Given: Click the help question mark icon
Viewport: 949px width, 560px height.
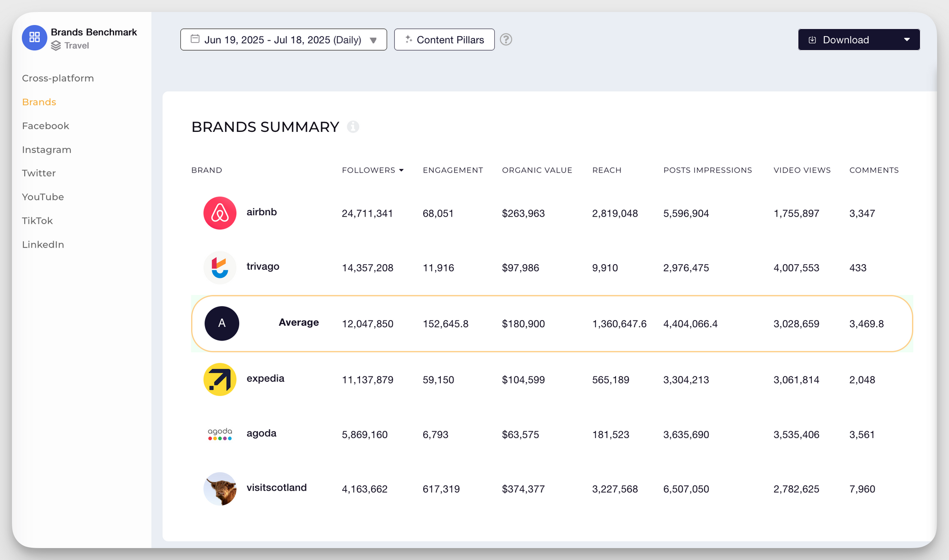Looking at the screenshot, I should 506,39.
